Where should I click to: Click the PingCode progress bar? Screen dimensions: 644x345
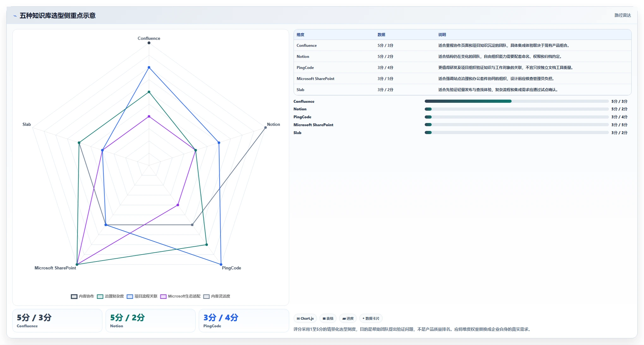coord(516,117)
